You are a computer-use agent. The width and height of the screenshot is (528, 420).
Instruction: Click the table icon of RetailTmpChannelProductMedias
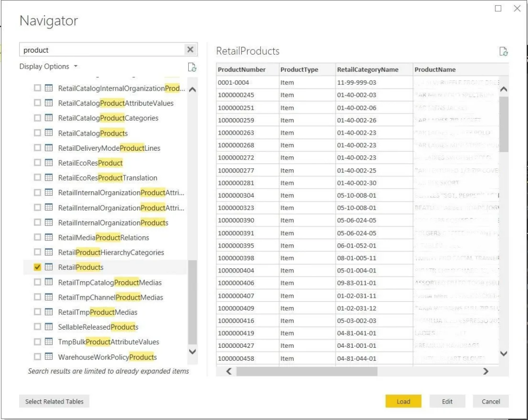[49, 297]
